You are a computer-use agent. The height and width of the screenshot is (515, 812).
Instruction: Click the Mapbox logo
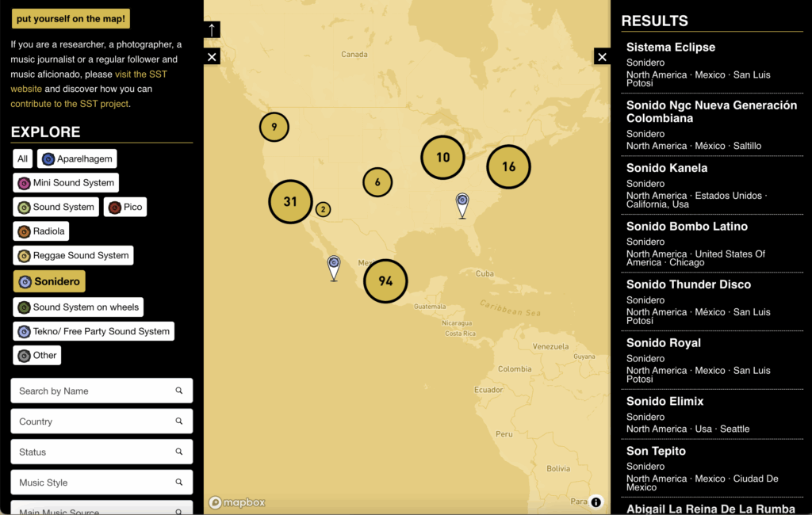(237, 502)
